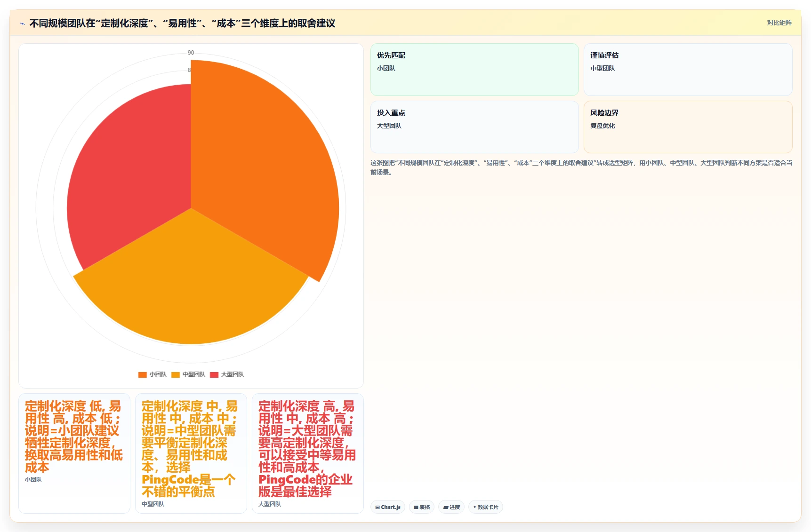Click the 90 axis tick label on the chart
The image size is (811, 532).
[x=191, y=53]
